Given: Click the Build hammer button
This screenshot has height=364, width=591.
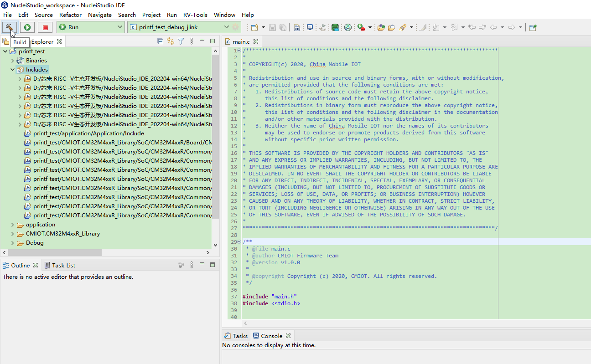Looking at the screenshot, I should [10, 27].
